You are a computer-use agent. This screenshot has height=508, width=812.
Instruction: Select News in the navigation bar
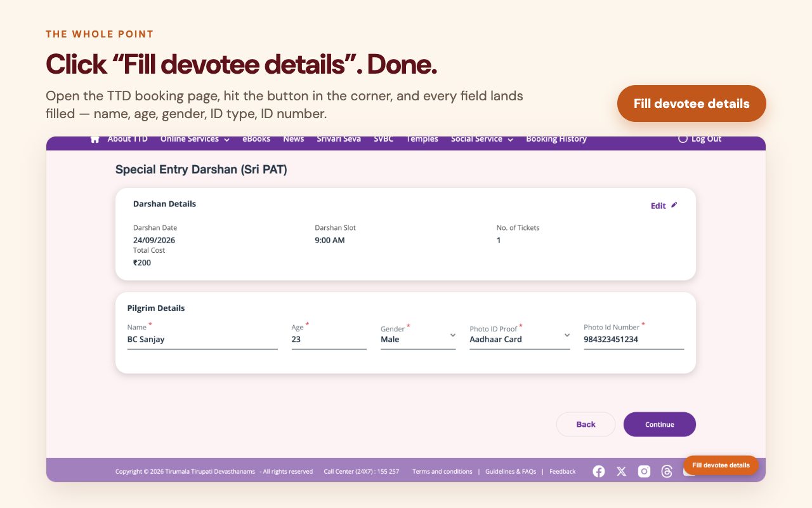[x=294, y=139]
